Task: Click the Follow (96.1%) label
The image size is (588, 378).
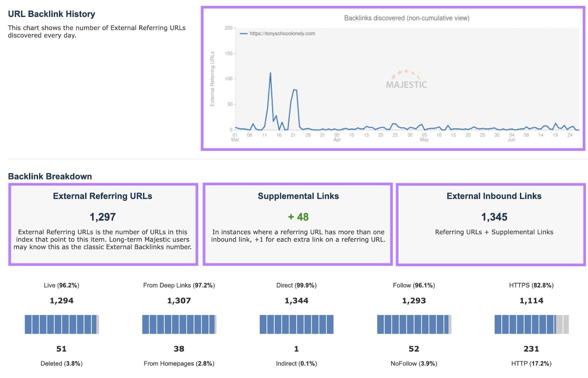Action: (x=414, y=285)
